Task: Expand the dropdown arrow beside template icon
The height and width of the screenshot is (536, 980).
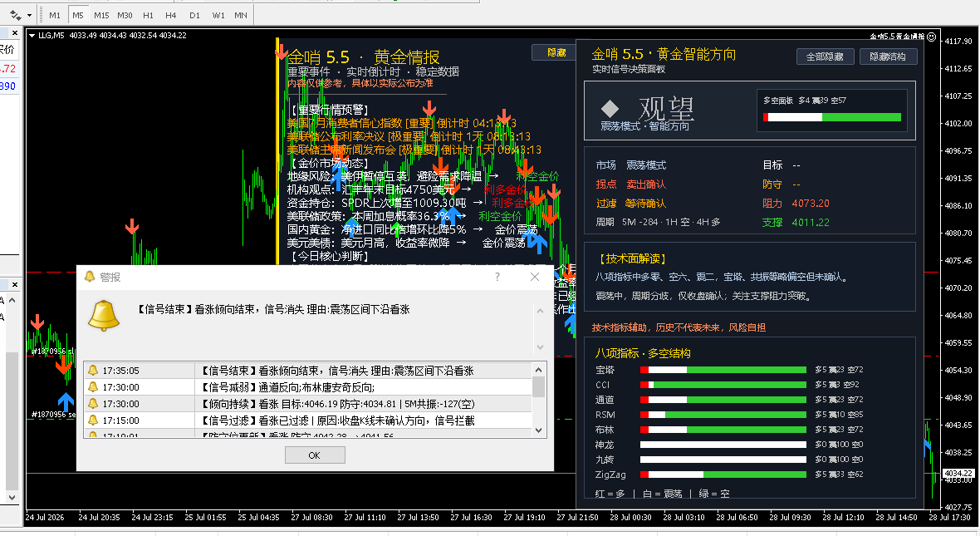Action: tap(29, 16)
